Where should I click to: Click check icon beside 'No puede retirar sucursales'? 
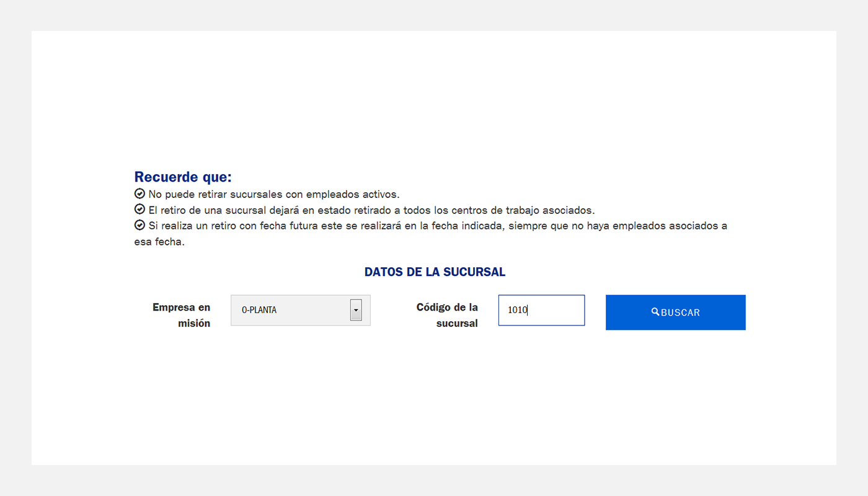point(139,194)
